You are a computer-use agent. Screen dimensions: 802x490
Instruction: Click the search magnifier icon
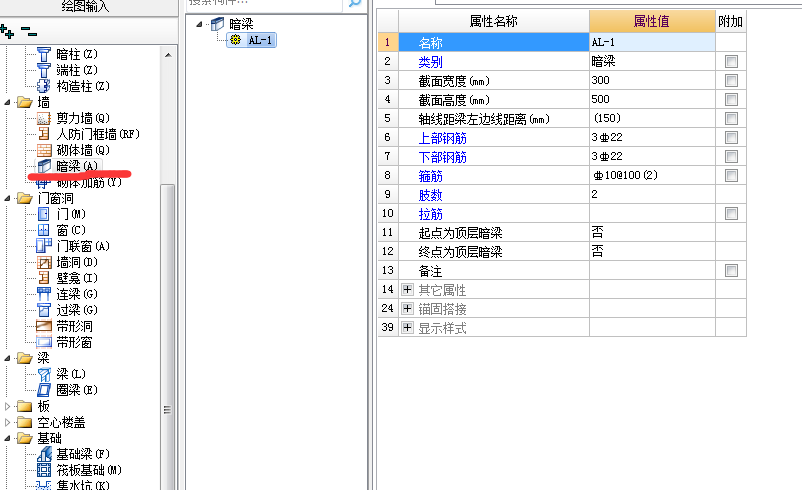(354, 3)
